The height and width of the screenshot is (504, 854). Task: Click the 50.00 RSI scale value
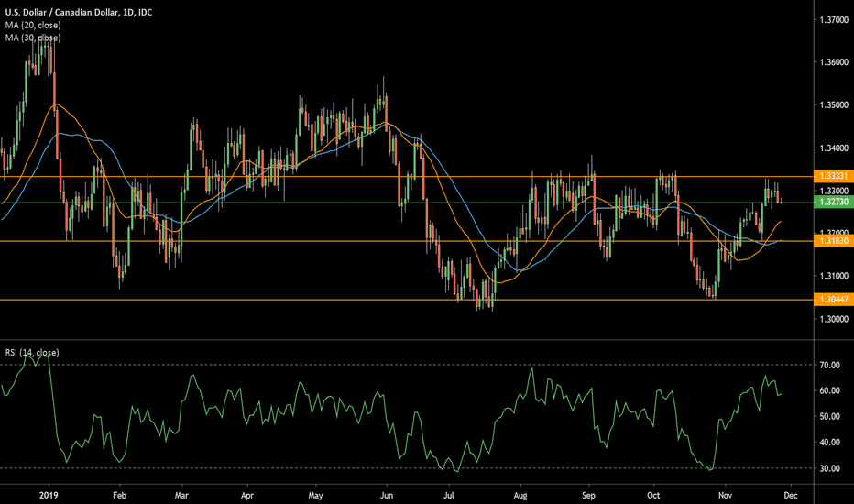830,417
